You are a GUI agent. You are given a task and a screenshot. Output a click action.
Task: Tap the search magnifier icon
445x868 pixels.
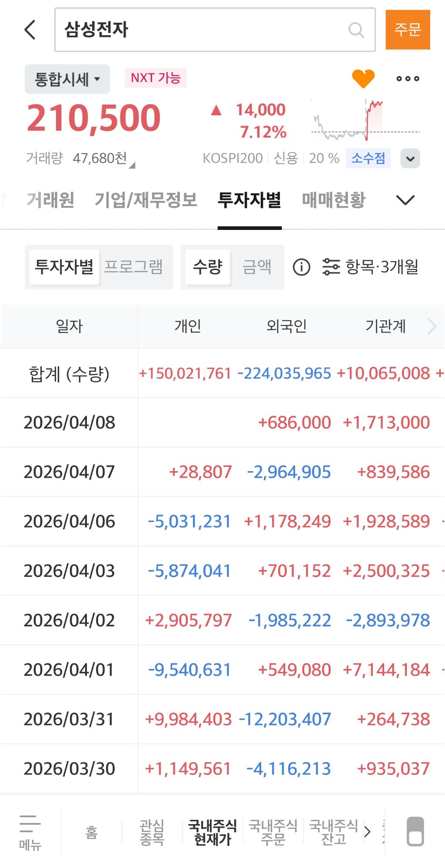click(356, 30)
